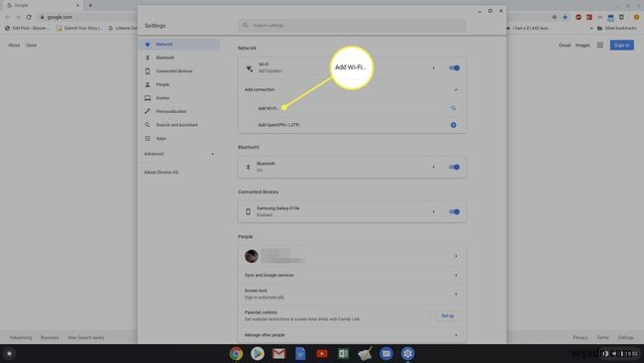The width and height of the screenshot is (644, 363).
Task: Click Sign in button on Google page
Action: pyautogui.click(x=621, y=46)
